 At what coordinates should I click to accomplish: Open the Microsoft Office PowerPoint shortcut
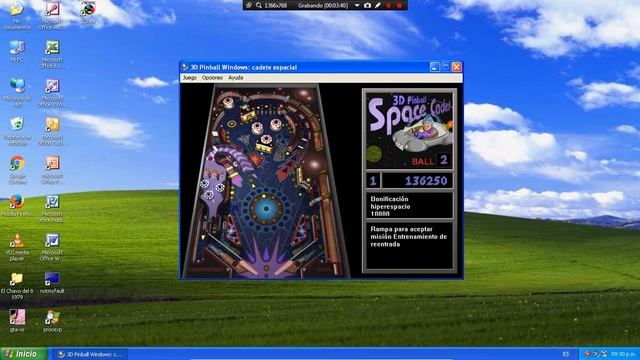click(52, 170)
